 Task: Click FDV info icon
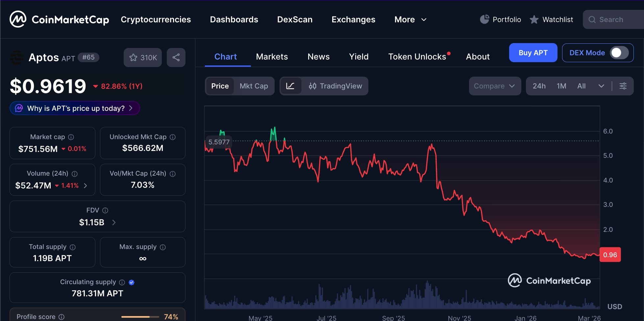pyautogui.click(x=105, y=210)
